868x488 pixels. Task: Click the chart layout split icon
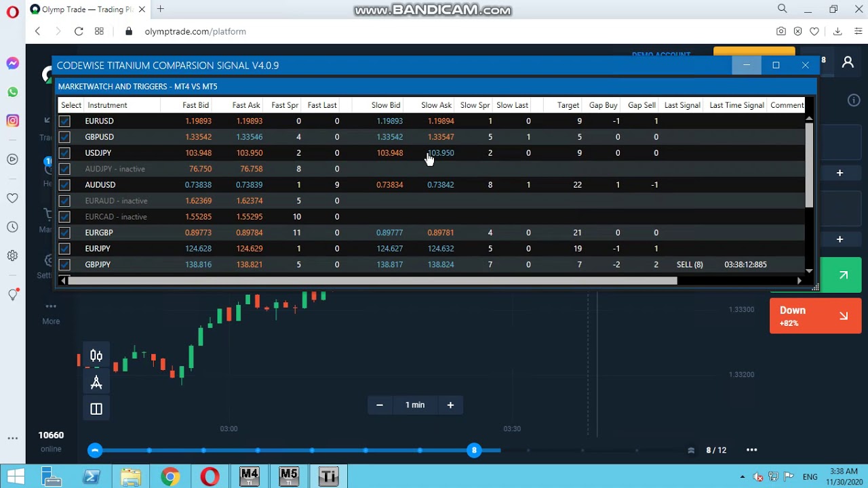tap(96, 409)
